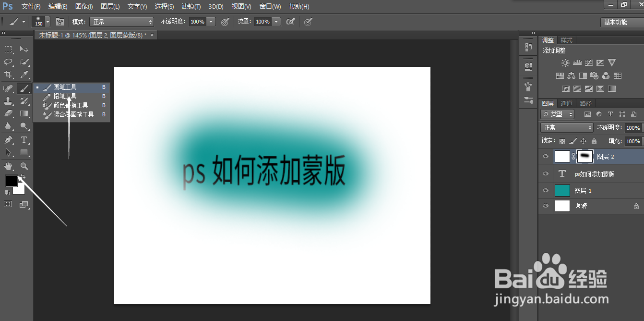The image size is (644, 321).
Task: Click default foreground/background colors icon
Action: coord(7,193)
